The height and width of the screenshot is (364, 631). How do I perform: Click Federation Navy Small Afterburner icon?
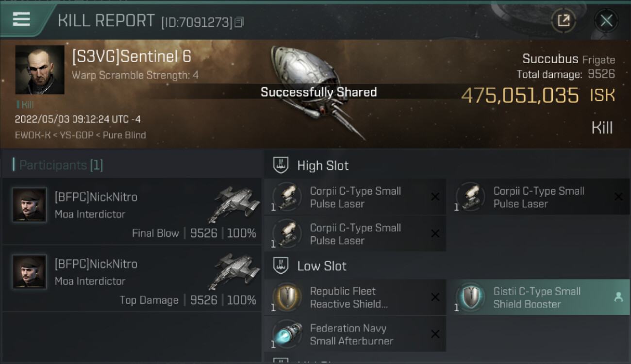pyautogui.click(x=287, y=334)
